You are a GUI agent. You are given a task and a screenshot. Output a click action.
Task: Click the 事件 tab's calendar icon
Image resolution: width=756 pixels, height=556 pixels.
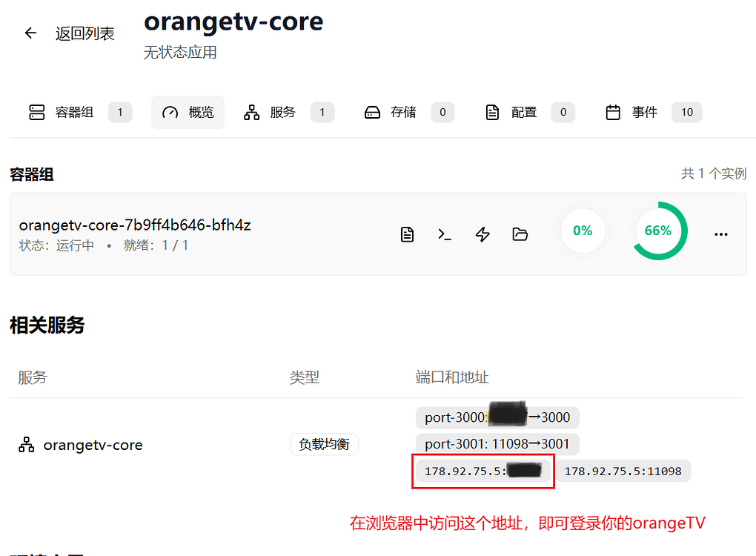pyautogui.click(x=613, y=112)
